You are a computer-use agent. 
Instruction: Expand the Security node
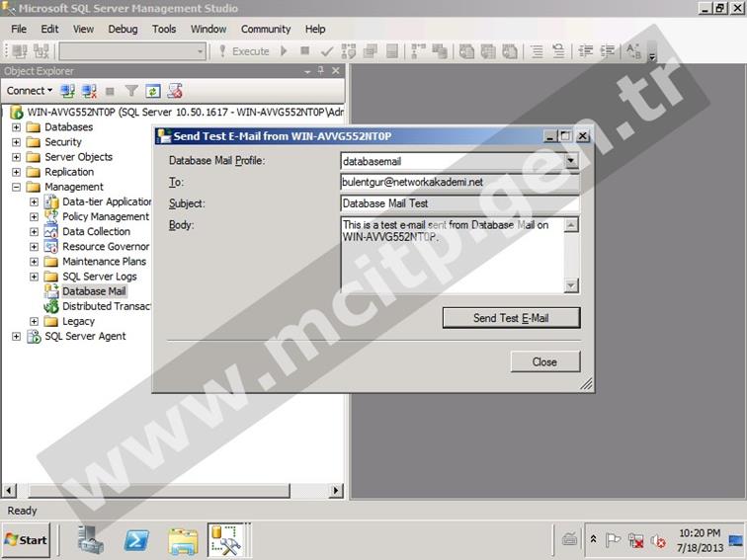[x=16, y=142]
